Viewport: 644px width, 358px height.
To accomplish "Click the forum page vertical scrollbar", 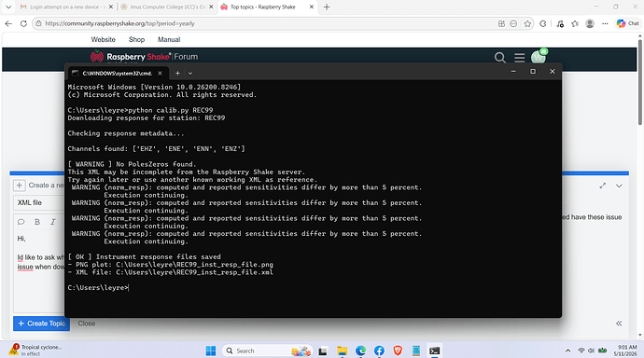I will click(640, 82).
